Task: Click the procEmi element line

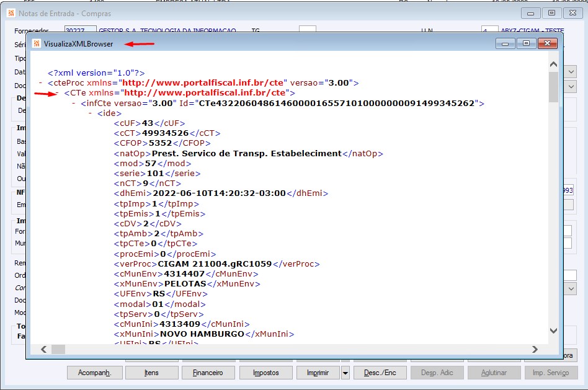Action: pos(165,254)
